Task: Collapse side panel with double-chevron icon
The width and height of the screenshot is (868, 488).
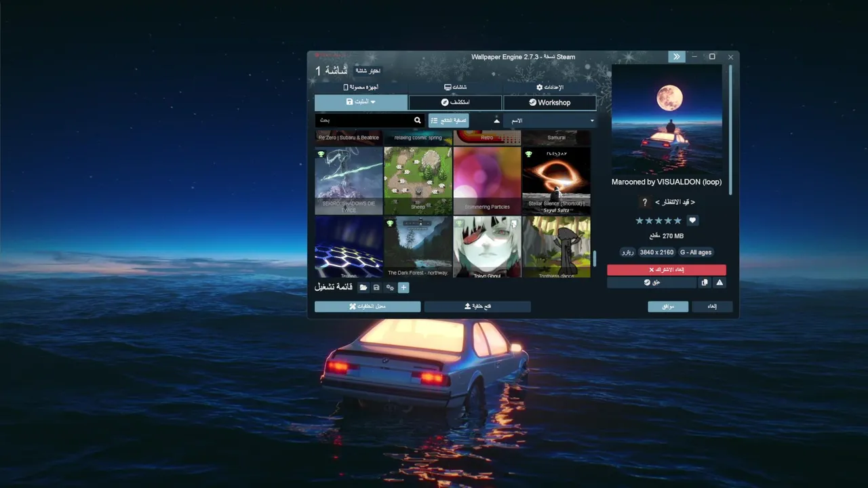Action: click(x=676, y=57)
